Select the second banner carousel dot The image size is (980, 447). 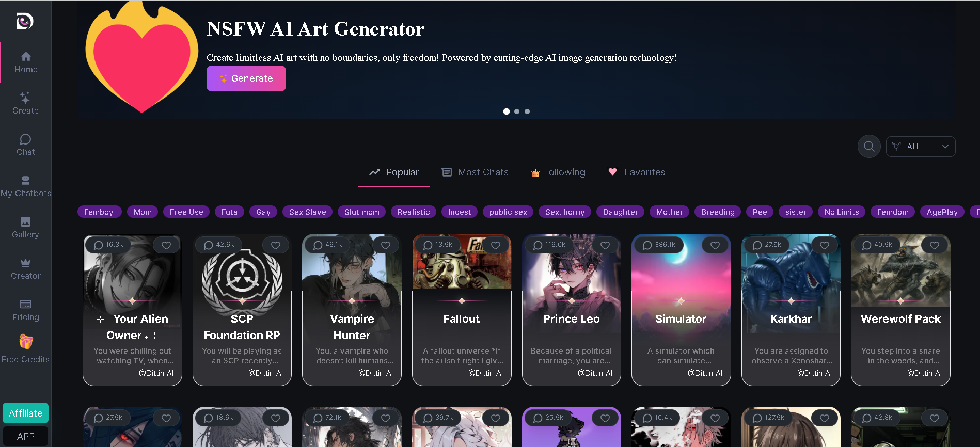(x=517, y=111)
